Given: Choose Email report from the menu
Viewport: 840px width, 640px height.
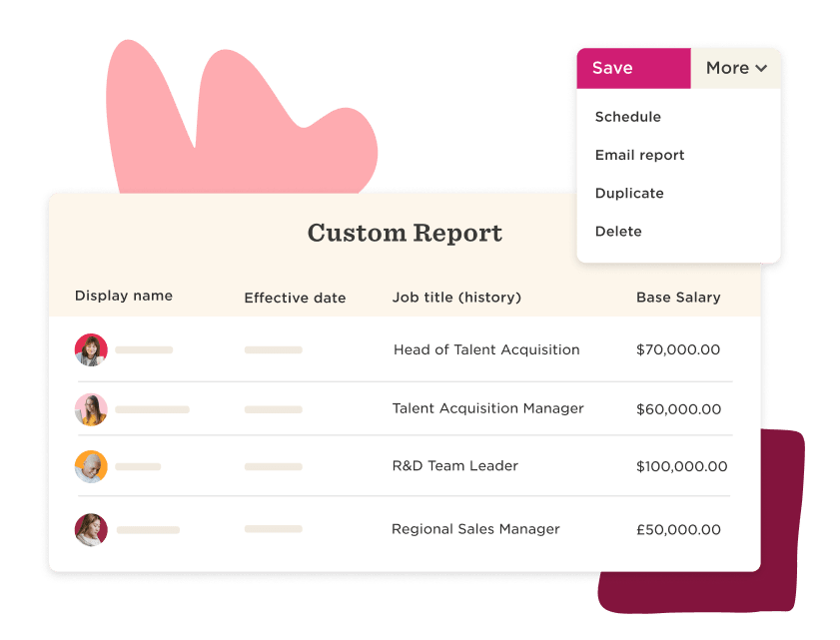Looking at the screenshot, I should pos(639,155).
